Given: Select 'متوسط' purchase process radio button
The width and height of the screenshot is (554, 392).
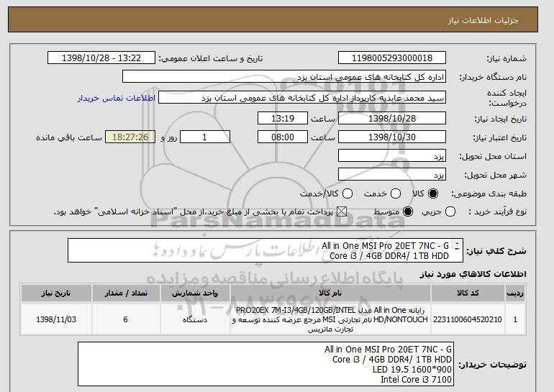Looking at the screenshot, I should click(x=408, y=211).
